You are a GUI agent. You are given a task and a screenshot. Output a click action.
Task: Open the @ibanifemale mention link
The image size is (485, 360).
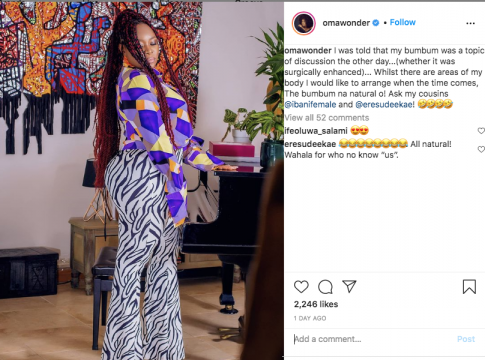point(310,105)
